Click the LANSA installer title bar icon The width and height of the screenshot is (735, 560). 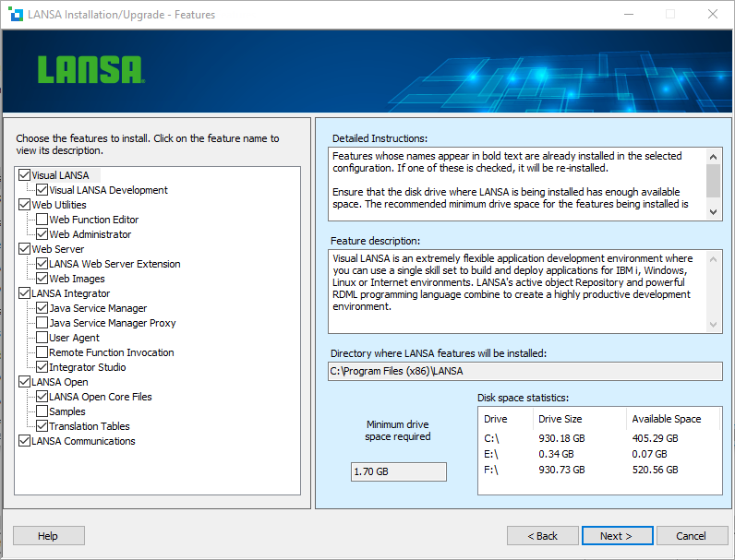13,14
